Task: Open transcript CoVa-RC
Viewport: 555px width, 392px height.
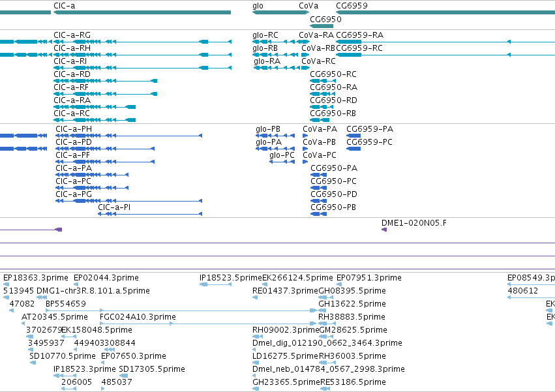Action: point(318,61)
